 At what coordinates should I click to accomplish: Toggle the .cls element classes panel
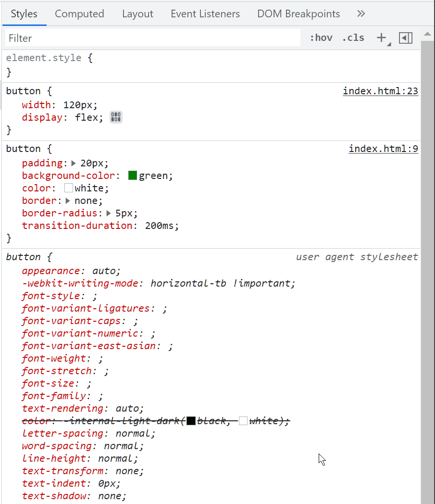point(353,38)
